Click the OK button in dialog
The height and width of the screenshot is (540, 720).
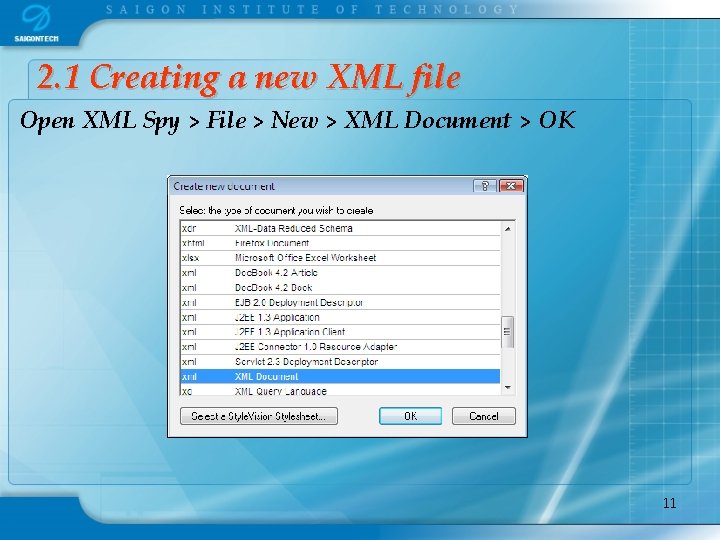[x=410, y=416]
